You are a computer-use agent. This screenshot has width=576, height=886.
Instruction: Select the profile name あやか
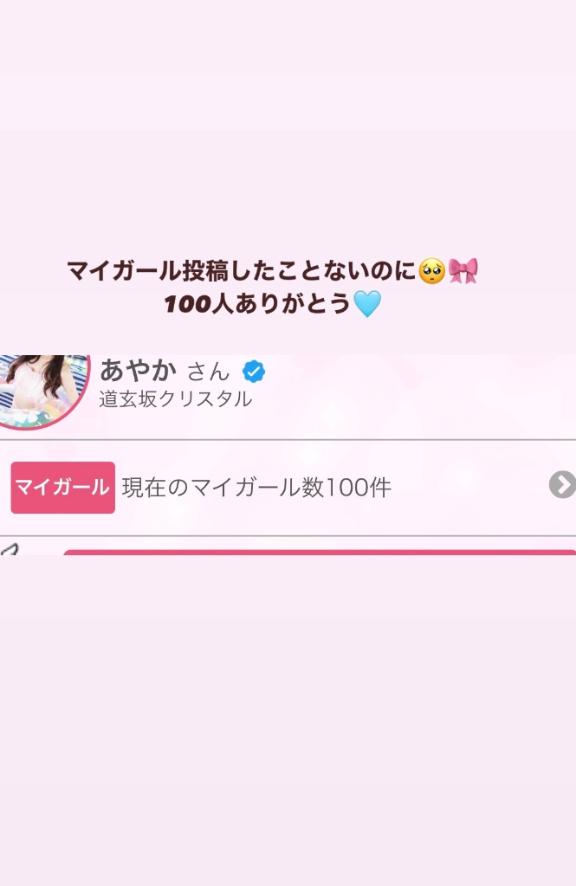point(138,371)
